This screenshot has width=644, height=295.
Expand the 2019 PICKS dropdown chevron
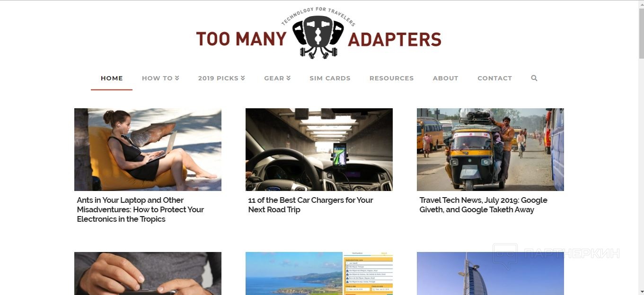point(243,78)
